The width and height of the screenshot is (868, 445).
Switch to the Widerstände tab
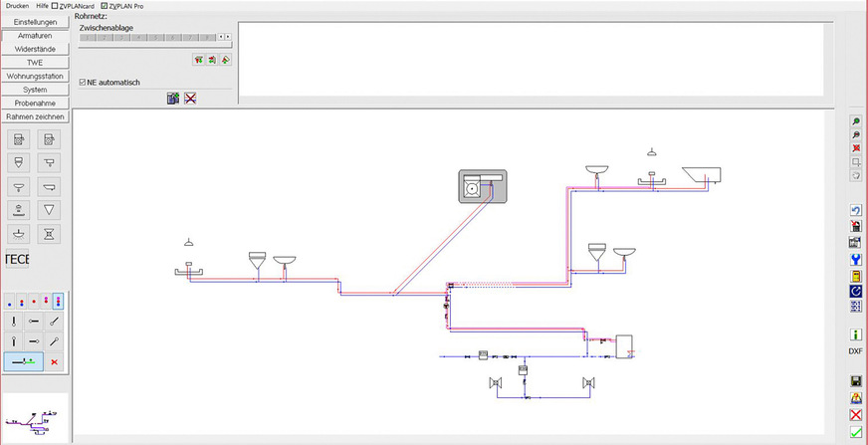tap(35, 48)
